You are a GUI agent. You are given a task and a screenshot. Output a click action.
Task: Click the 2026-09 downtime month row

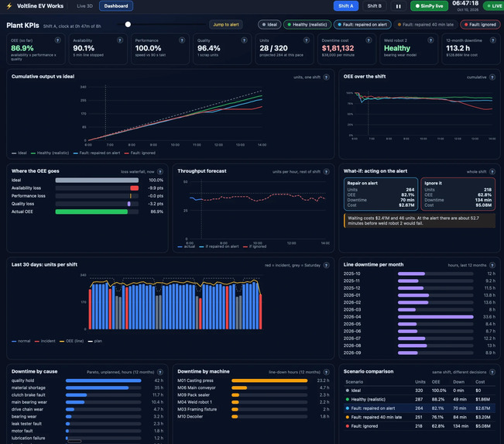(x=420, y=353)
